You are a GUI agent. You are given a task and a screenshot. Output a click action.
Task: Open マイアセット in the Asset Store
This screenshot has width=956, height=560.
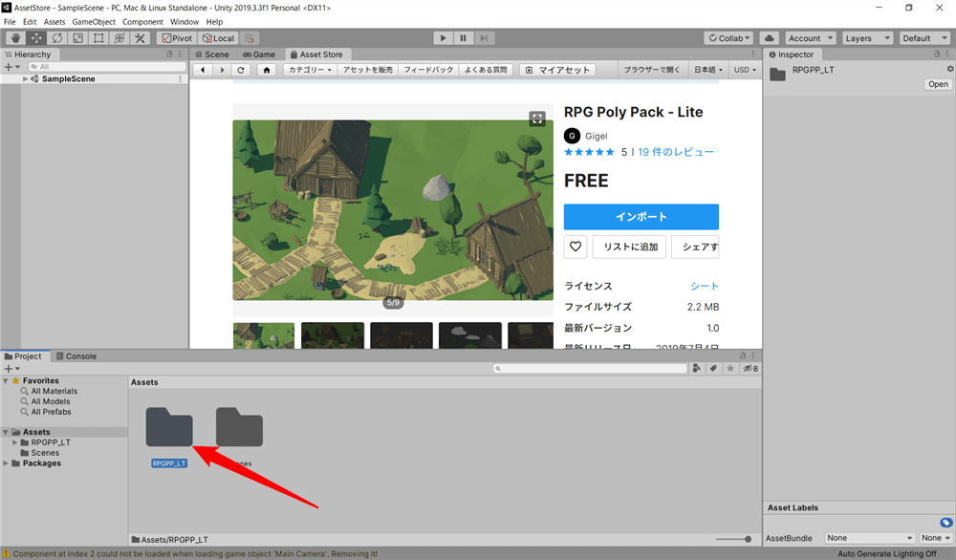[x=556, y=69]
